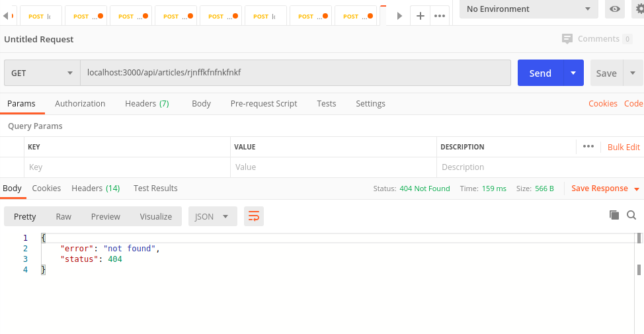Switch to Authorization tab

pyautogui.click(x=80, y=104)
